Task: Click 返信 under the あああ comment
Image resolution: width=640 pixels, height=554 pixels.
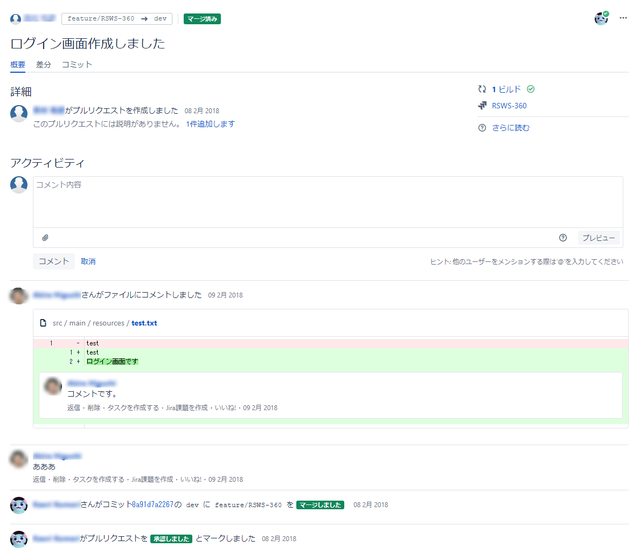Action: click(39, 479)
